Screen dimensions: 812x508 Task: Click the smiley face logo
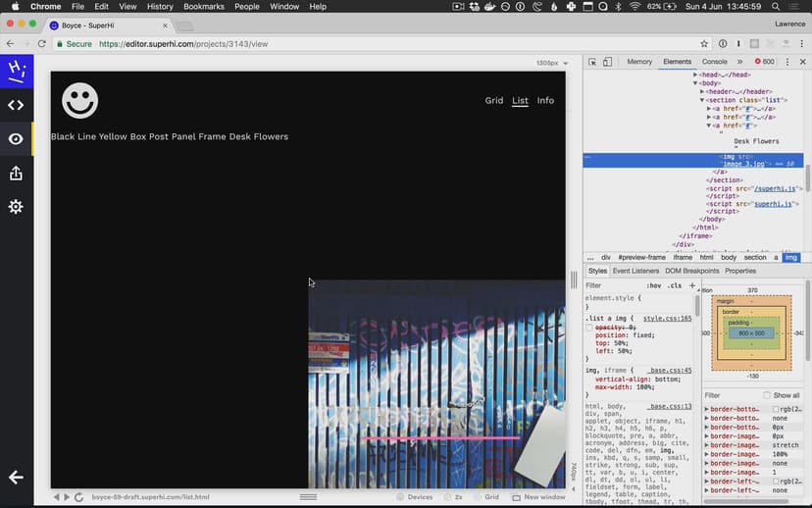coord(80,100)
